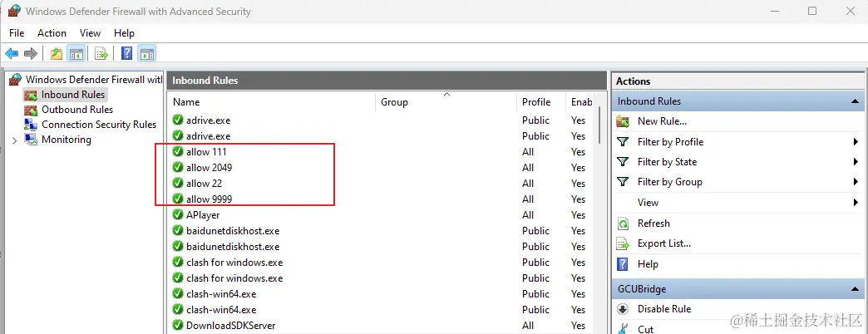The height and width of the screenshot is (334, 868).
Task: Select the DownloadSDKServer rule name
Action: coord(231,325)
